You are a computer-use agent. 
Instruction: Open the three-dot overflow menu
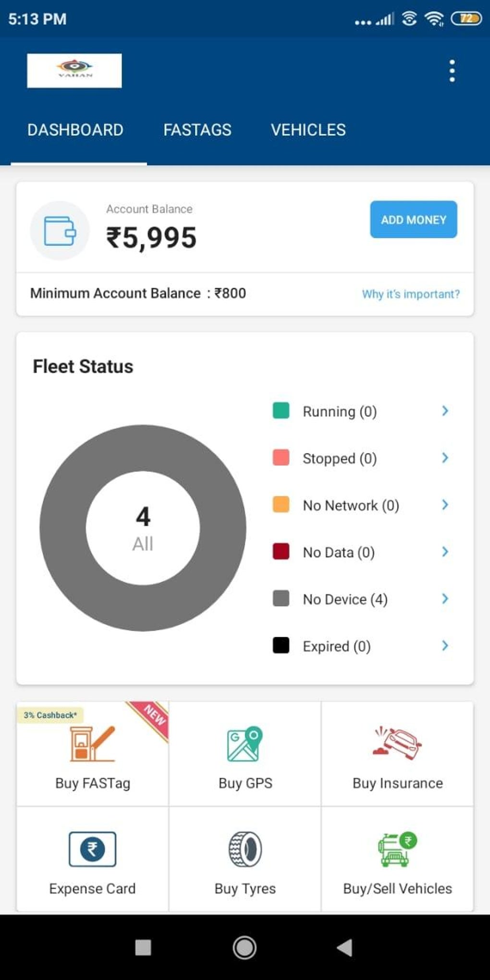pos(452,71)
